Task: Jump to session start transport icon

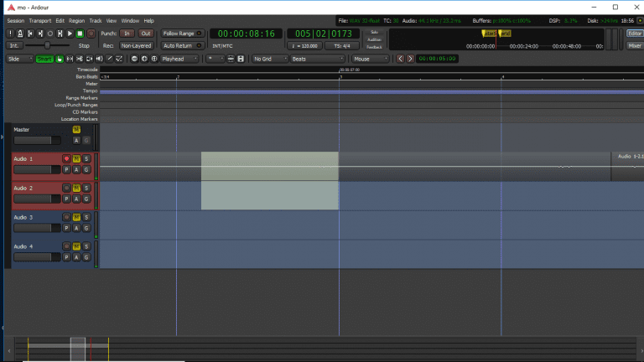Action: point(29,34)
